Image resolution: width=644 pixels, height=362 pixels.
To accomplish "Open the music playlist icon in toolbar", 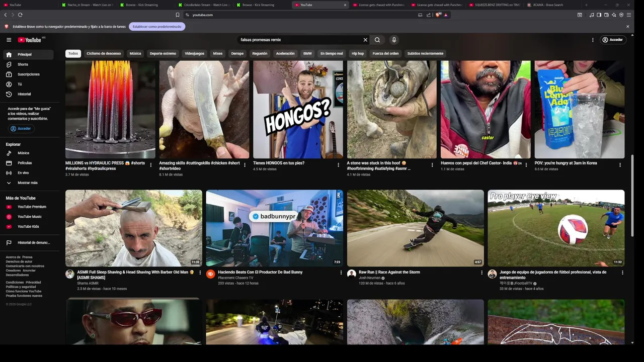I will point(592,15).
